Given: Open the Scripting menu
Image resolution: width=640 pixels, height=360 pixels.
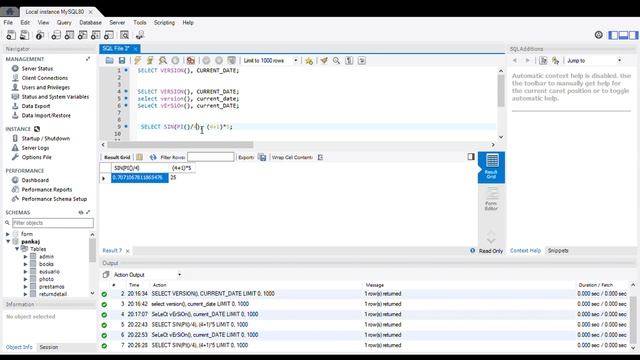Looking at the screenshot, I should click(164, 22).
